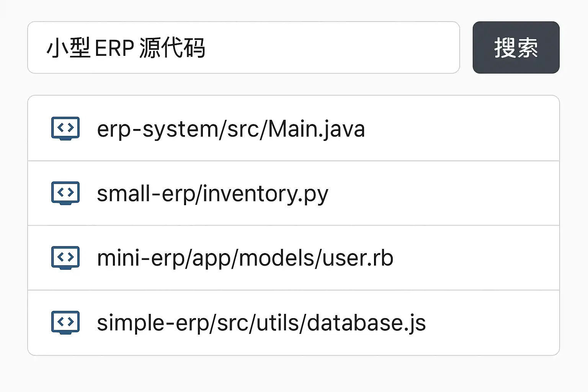Click the simple-erp folder name in fourth result
Screen dimensions: 588x392
(152, 323)
